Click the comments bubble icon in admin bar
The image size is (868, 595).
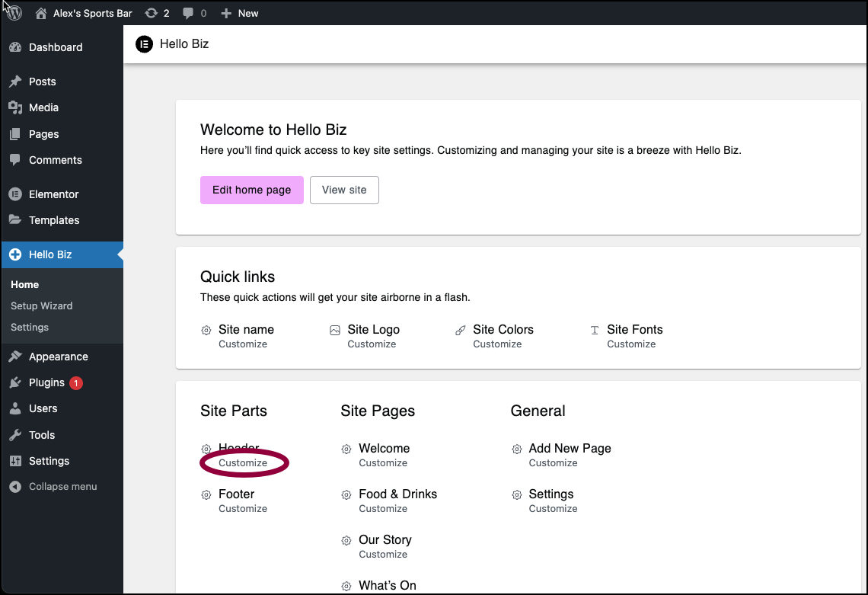pyautogui.click(x=188, y=13)
